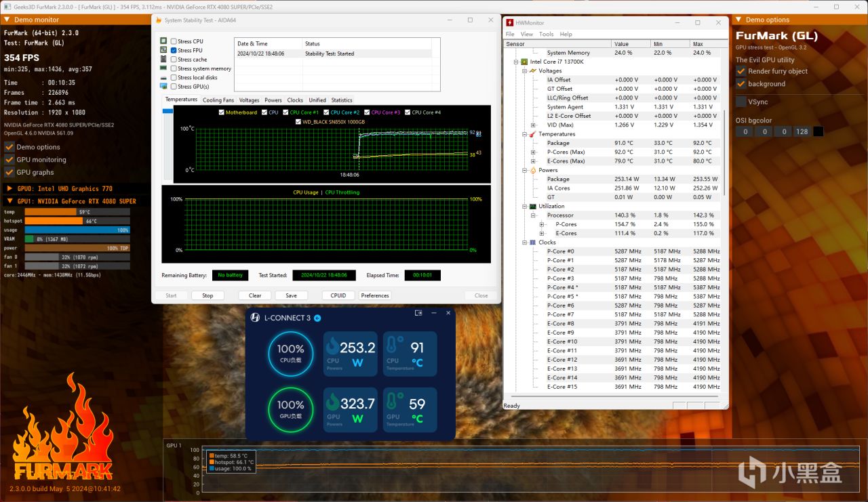The width and height of the screenshot is (868, 502).
Task: Click the GPU Powers flame icon in L-CONNECT
Action: (333, 402)
